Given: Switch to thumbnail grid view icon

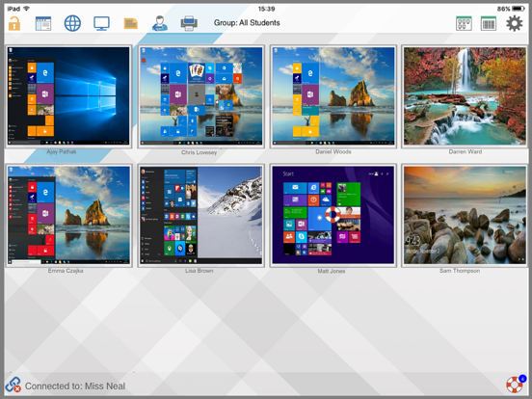Looking at the screenshot, I should [464, 23].
